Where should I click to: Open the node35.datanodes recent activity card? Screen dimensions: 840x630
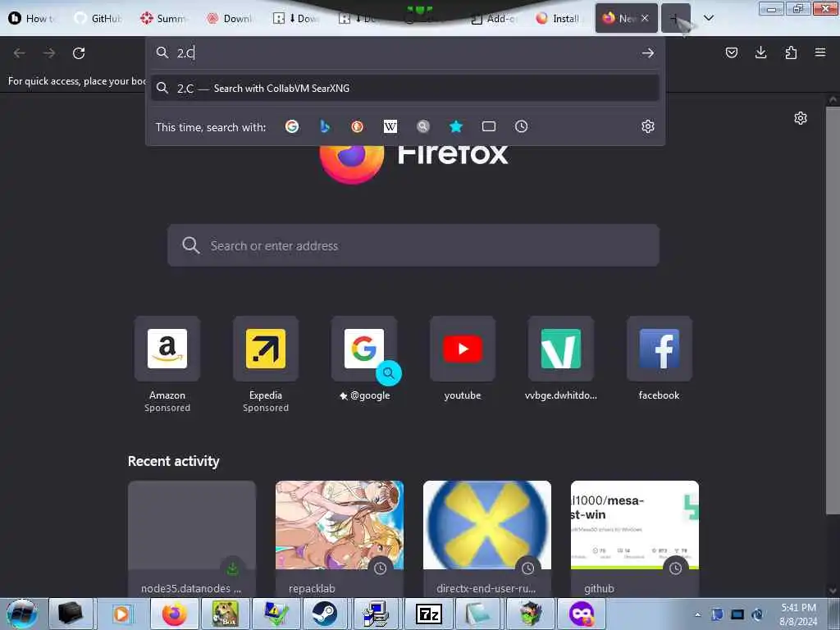coord(192,538)
